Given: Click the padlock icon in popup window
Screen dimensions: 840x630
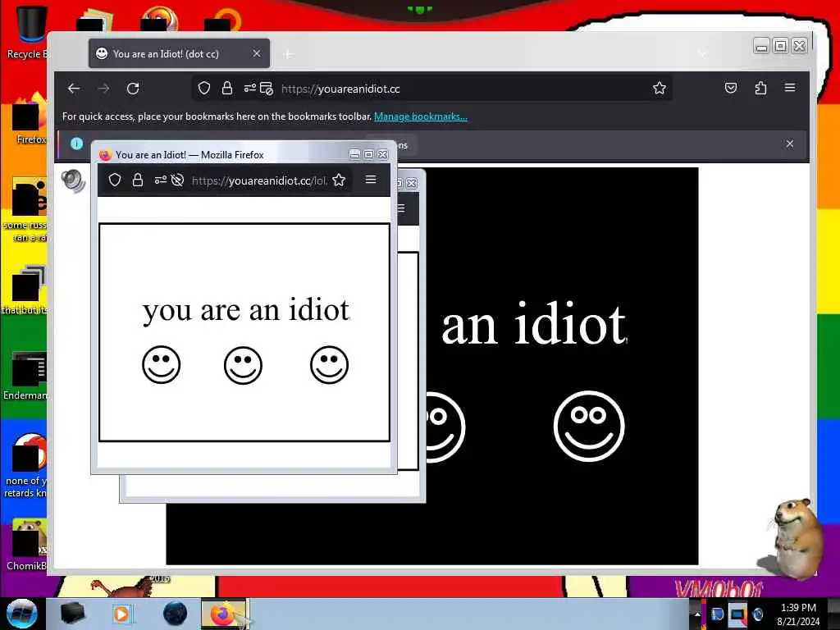Looking at the screenshot, I should 138,180.
